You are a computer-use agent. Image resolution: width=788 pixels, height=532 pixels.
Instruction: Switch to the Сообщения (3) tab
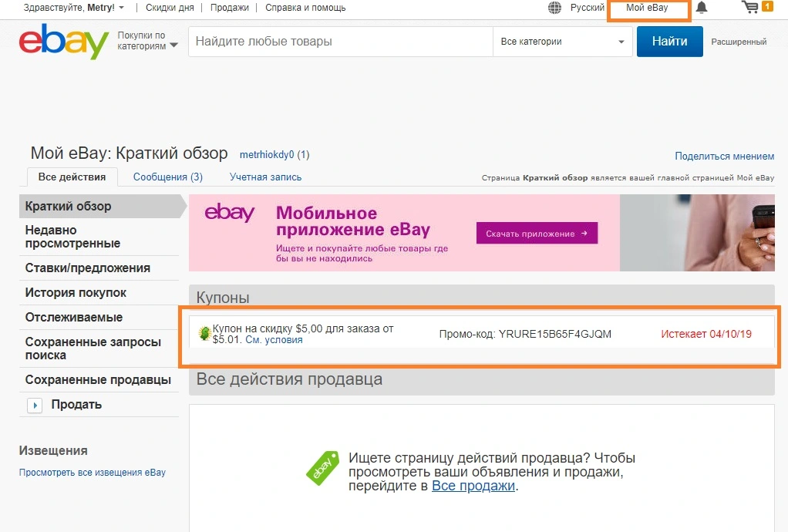coord(168,177)
